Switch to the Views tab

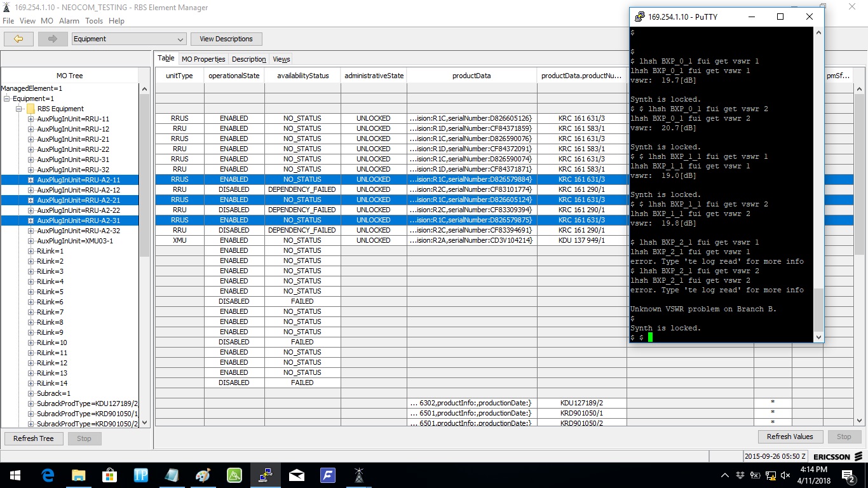click(281, 59)
